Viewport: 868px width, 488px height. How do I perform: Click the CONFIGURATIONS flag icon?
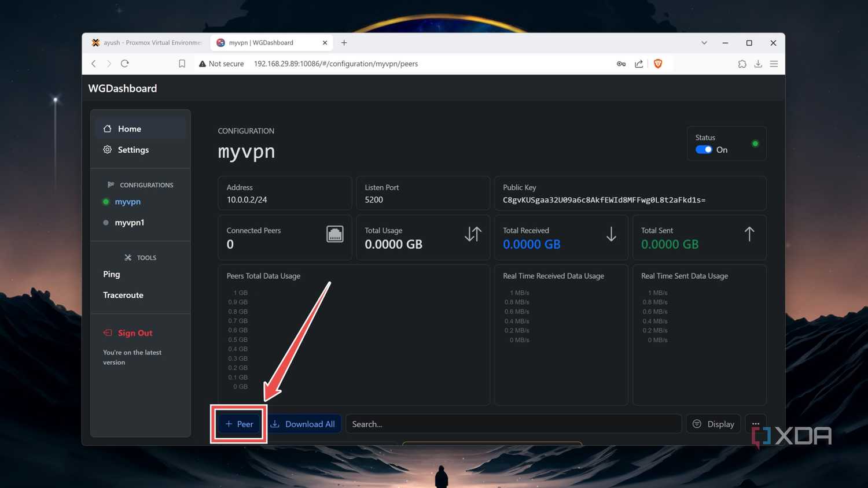[111, 185]
